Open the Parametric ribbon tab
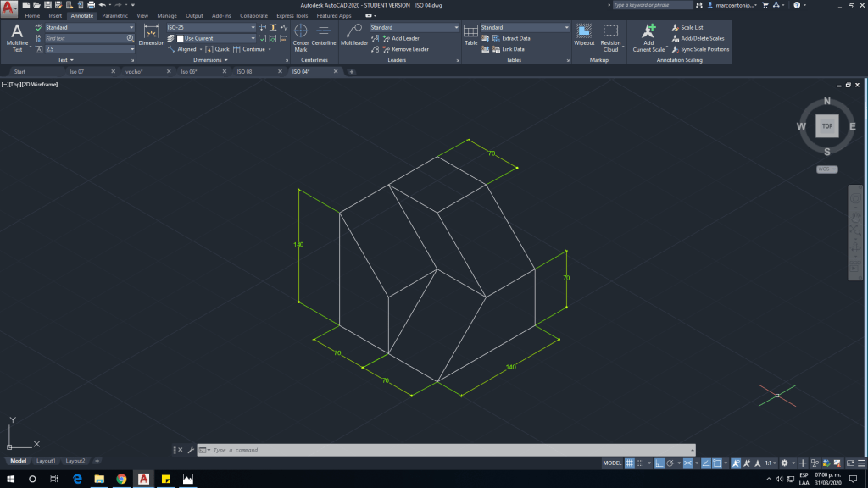This screenshot has height=488, width=868. pyautogui.click(x=114, y=15)
